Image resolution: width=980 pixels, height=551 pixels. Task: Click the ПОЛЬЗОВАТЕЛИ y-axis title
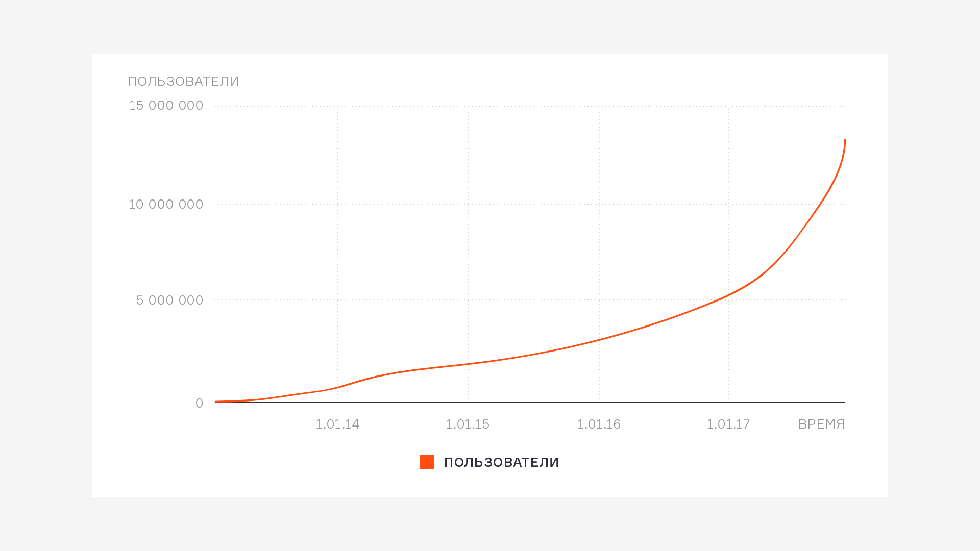tap(183, 82)
